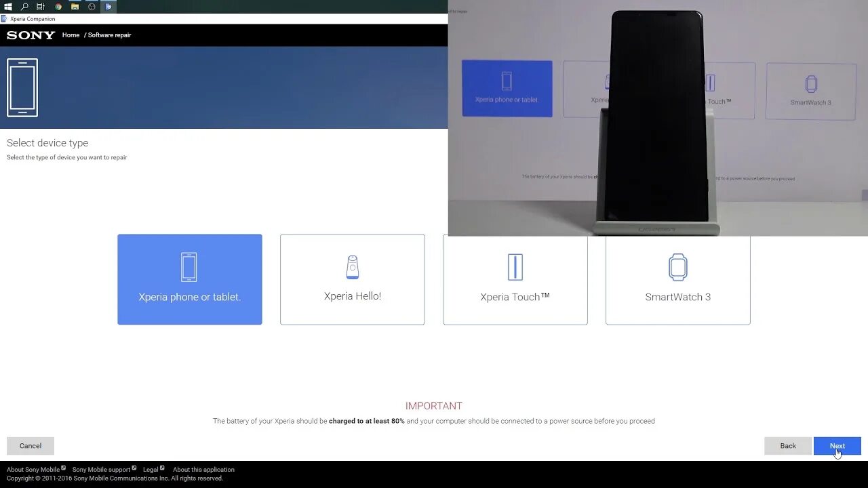Open Google Chrome from the taskbar
Screen dimensions: 868x488
coord(58,6)
